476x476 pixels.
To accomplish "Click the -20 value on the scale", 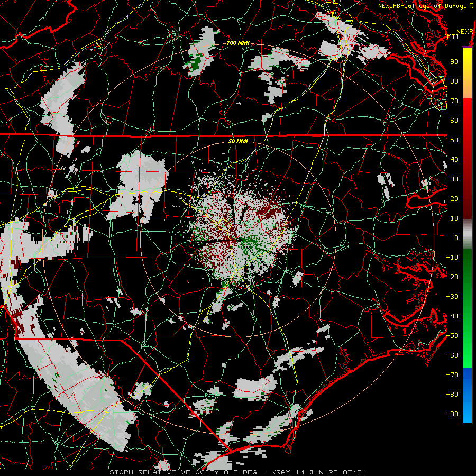I will click(x=452, y=277).
